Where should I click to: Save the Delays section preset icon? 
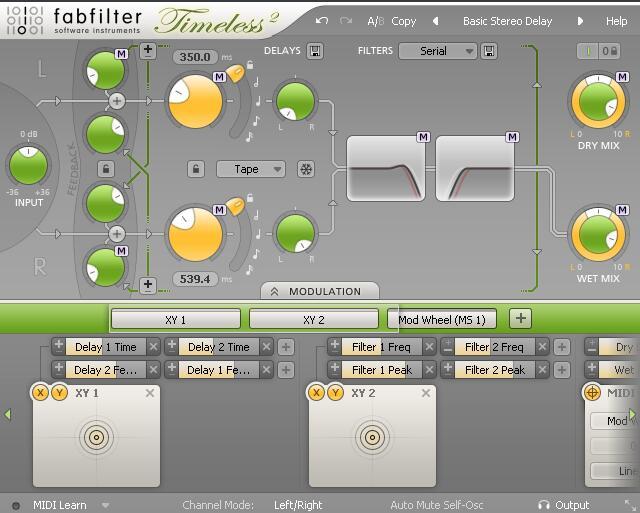click(x=315, y=51)
